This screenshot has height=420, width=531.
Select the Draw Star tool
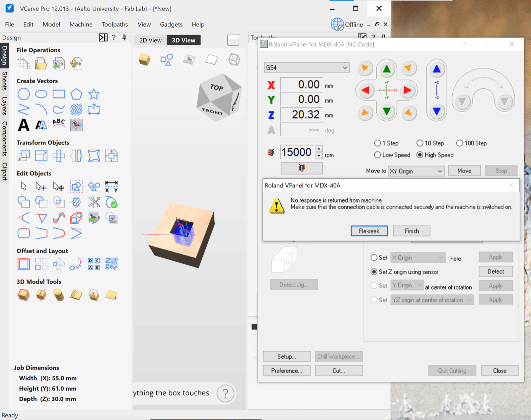pos(94,94)
